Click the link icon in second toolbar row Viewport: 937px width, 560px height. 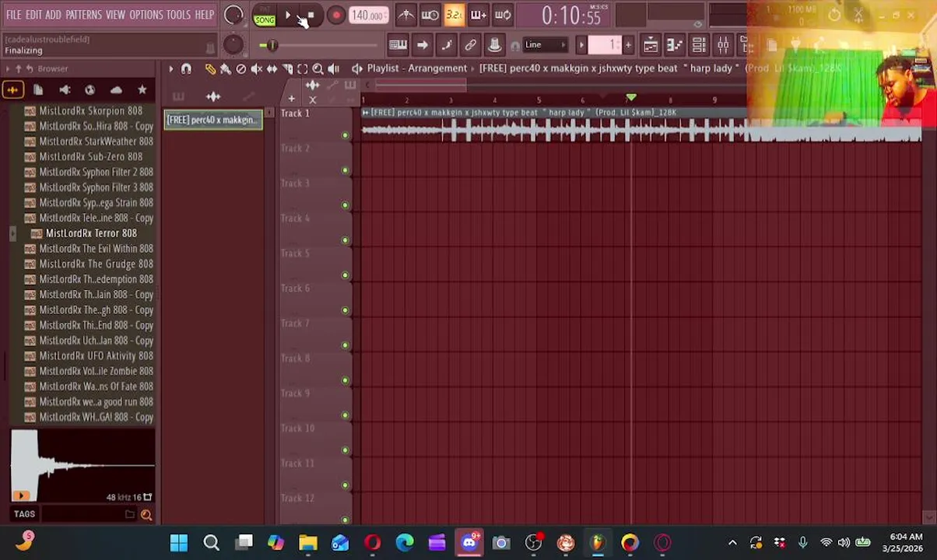pos(470,45)
